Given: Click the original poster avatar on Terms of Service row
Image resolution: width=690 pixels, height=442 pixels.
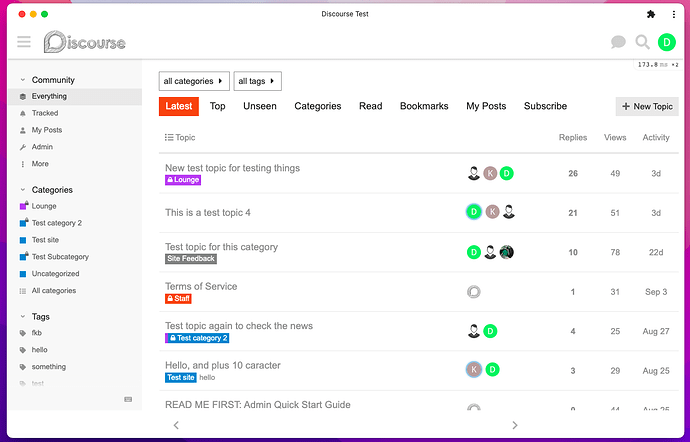Looking at the screenshot, I should 474,291.
